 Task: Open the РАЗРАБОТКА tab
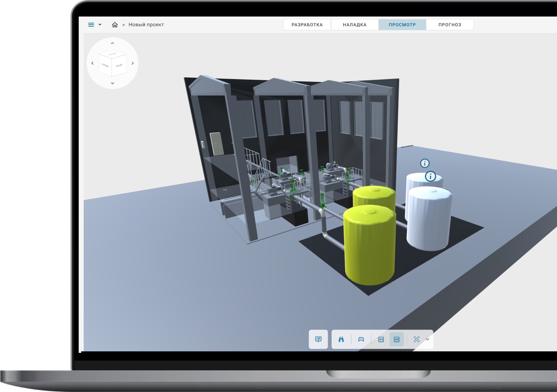coord(307,25)
